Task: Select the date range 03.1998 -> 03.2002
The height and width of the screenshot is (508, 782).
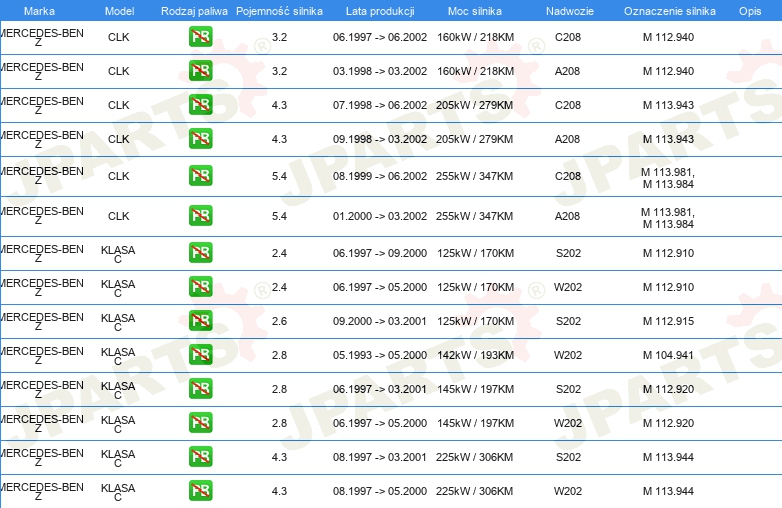Action: (380, 71)
